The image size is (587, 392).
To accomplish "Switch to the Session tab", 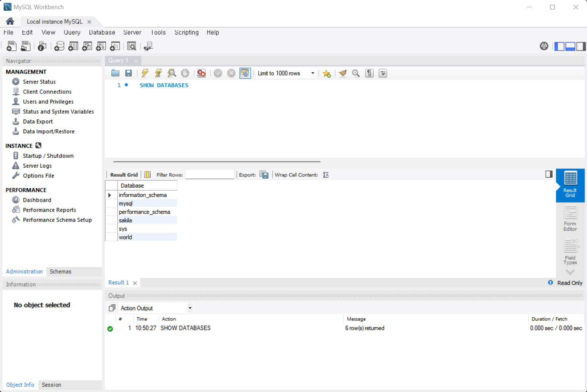I will [51, 385].
